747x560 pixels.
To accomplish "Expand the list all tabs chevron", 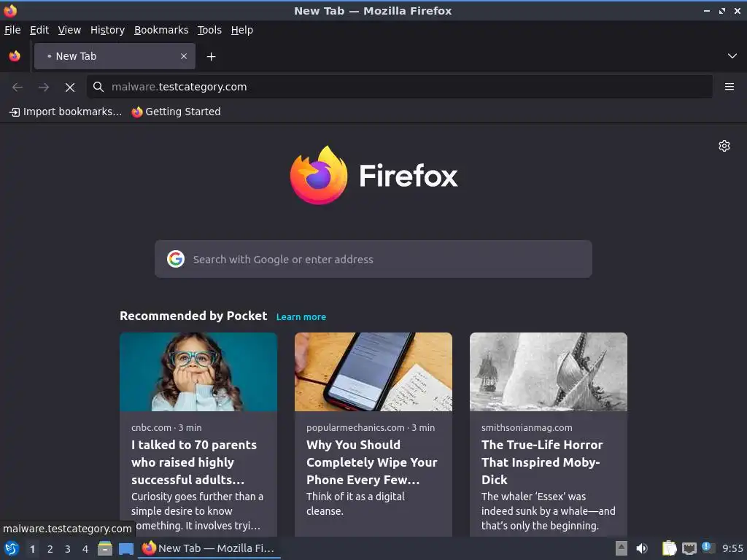I will (x=732, y=56).
